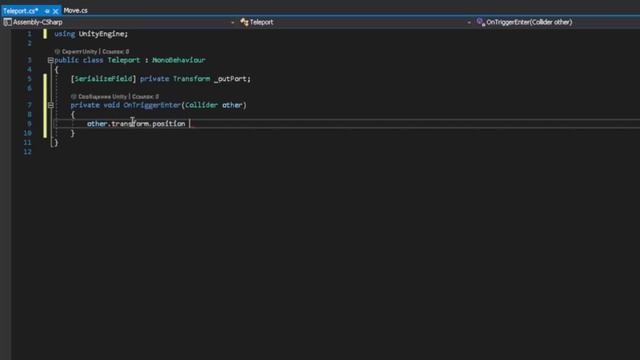Click the SerializeField attribute text
This screenshot has width=640, height=360.
pyautogui.click(x=103, y=79)
